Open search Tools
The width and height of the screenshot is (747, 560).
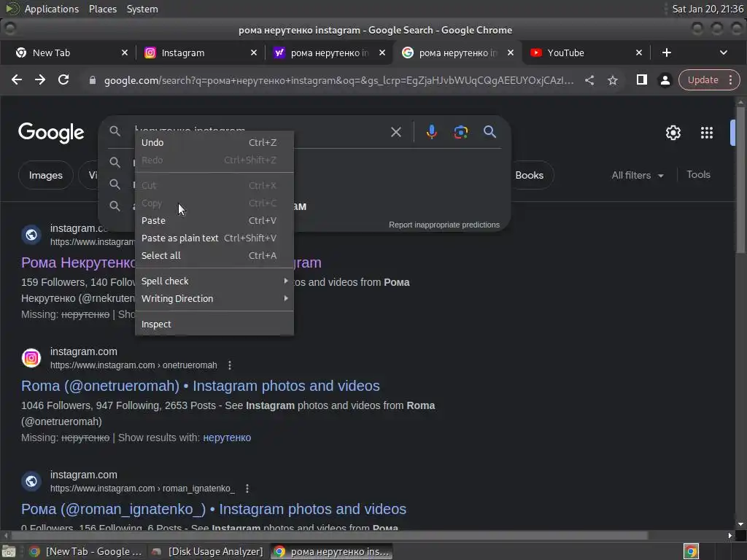(698, 175)
